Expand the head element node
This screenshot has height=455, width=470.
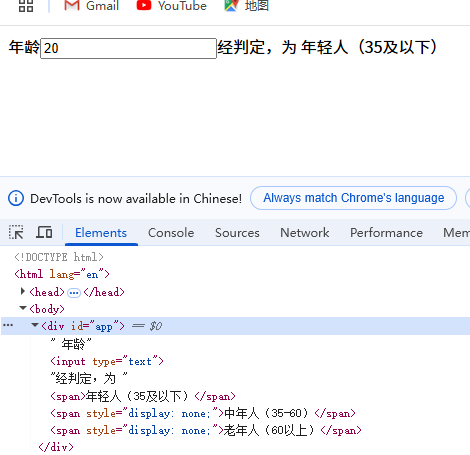[x=23, y=292]
